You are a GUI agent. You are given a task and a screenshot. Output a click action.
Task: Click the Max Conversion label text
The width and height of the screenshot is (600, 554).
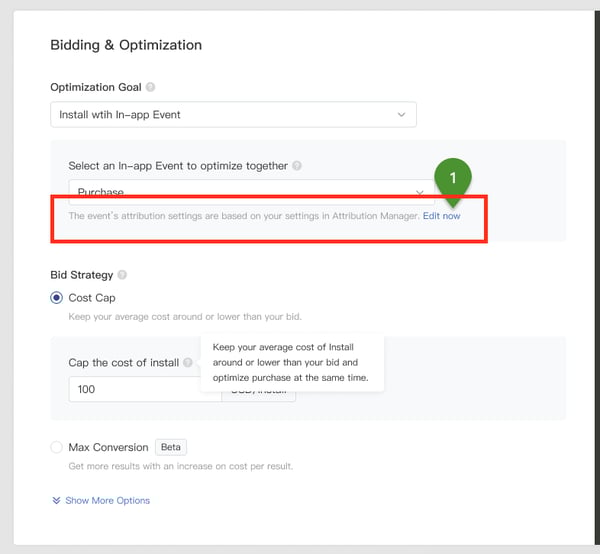(x=108, y=447)
